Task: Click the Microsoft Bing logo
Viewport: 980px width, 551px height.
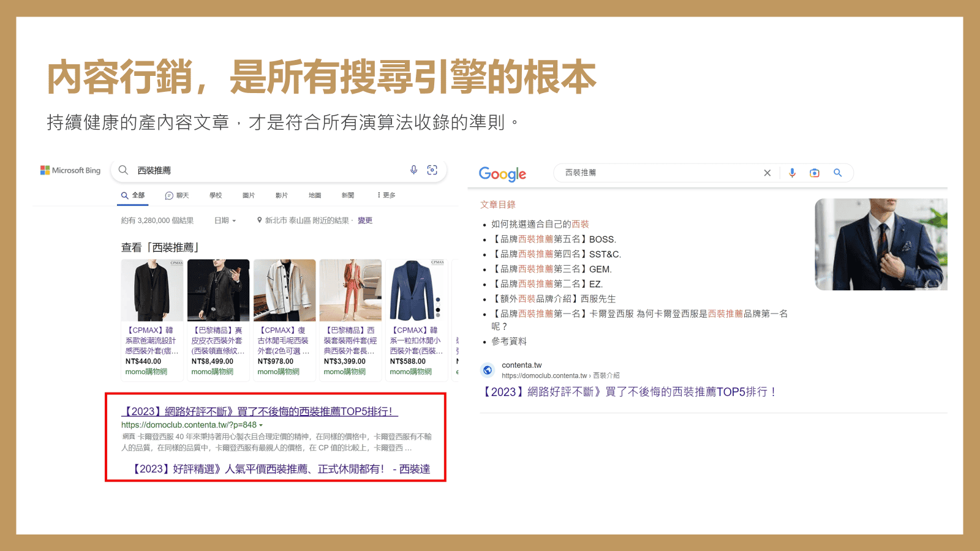Action: tap(70, 170)
